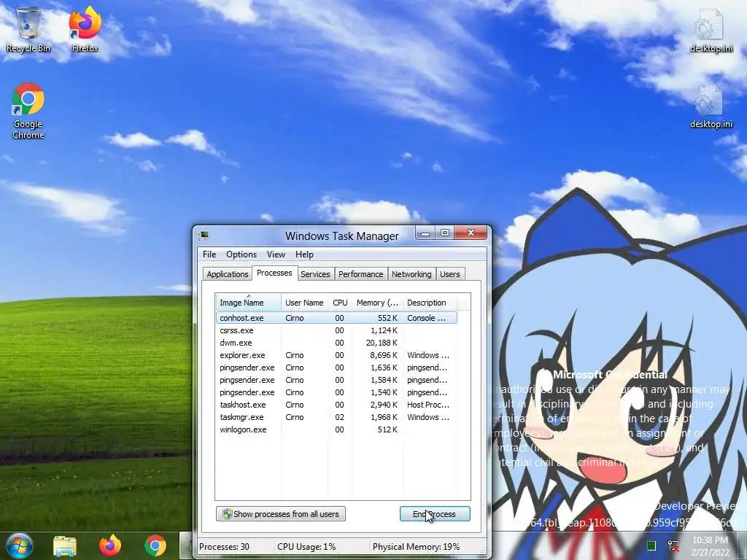This screenshot has height=560, width=747.
Task: Click Show processes from all users
Action: 281,514
